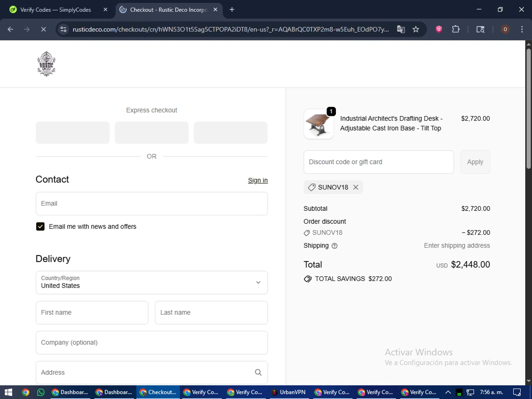
Task: Open the notification center icon
Action: (x=517, y=392)
